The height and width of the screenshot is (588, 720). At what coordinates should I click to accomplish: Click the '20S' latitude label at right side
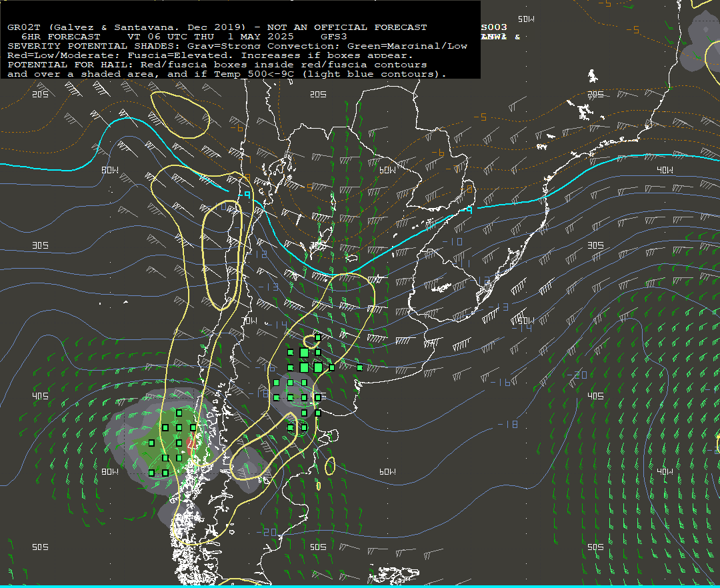click(x=595, y=94)
